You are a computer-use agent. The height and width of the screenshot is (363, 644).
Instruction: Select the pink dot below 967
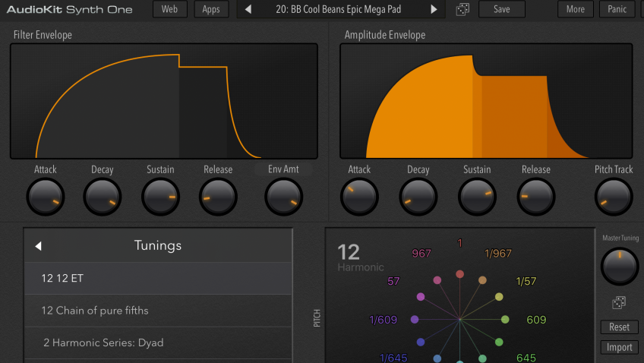point(437,280)
